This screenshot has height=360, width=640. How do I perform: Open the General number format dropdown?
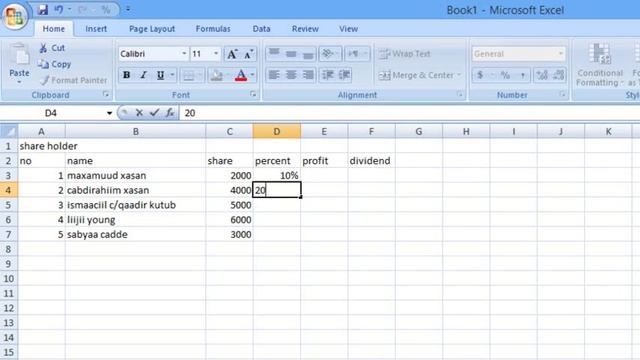coord(561,54)
